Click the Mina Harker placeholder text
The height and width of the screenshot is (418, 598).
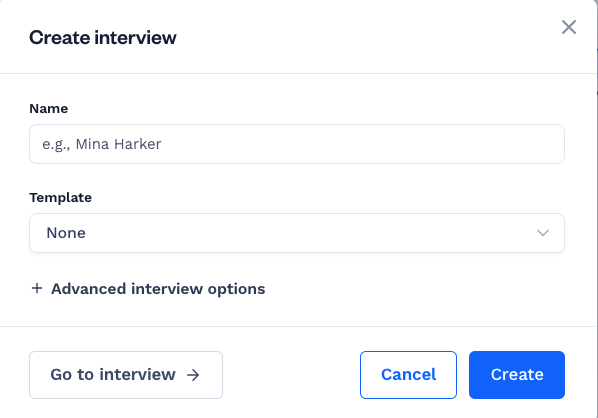pyautogui.click(x=101, y=144)
